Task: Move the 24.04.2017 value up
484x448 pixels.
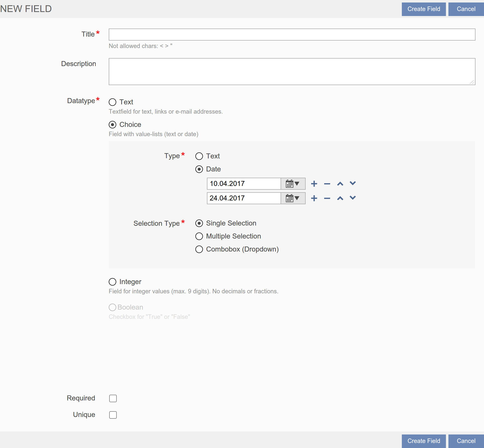Action: pos(340,198)
